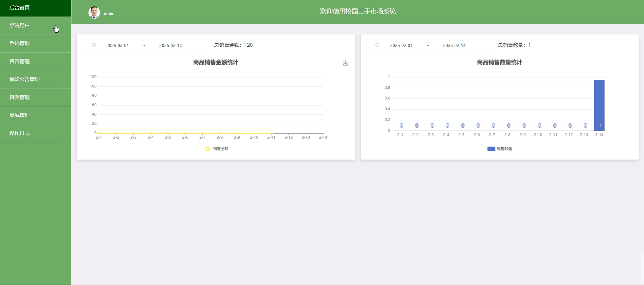This screenshot has height=285, width=644.
Task: Edit sales amount start date 2025-02-01
Action: click(117, 45)
